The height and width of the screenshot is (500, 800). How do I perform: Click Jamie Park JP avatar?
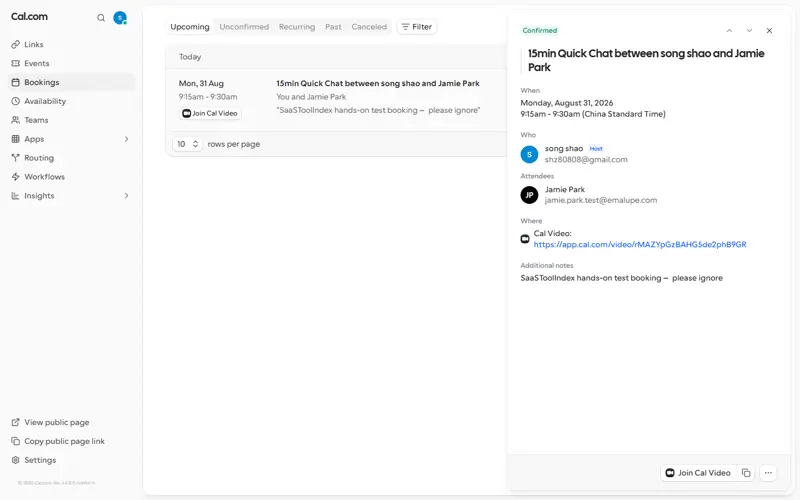pos(529,195)
